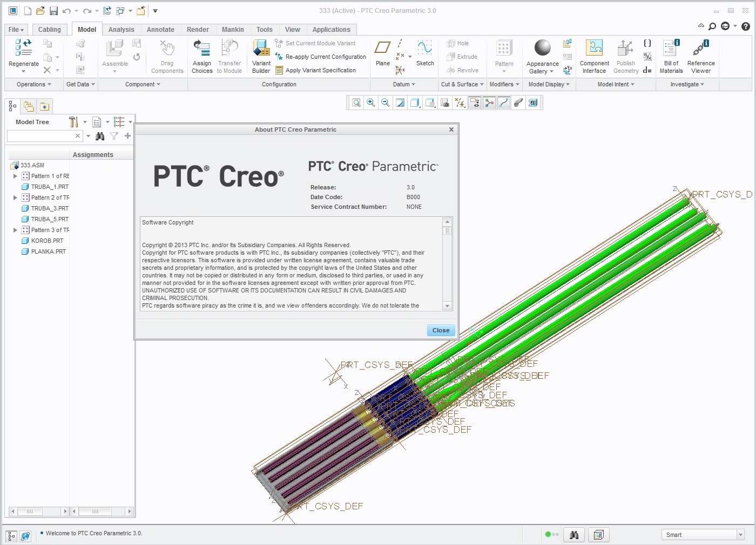Toggle the model tree display in status bar

11,536
